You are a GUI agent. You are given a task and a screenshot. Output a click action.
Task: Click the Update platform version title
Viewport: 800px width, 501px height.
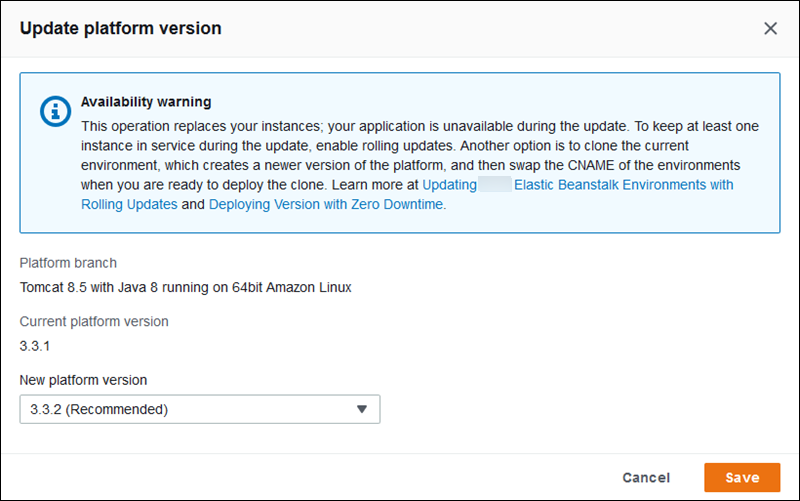[120, 28]
